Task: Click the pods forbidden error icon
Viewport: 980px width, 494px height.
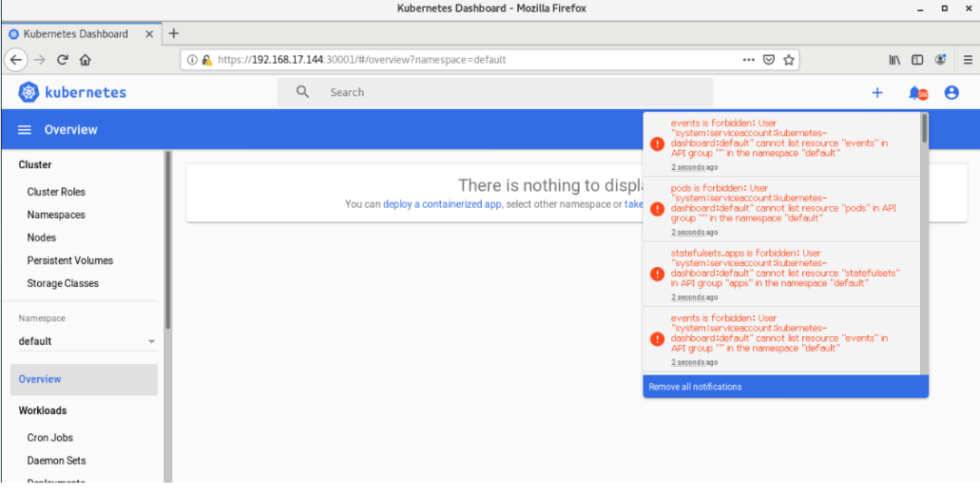Action: [x=657, y=209]
